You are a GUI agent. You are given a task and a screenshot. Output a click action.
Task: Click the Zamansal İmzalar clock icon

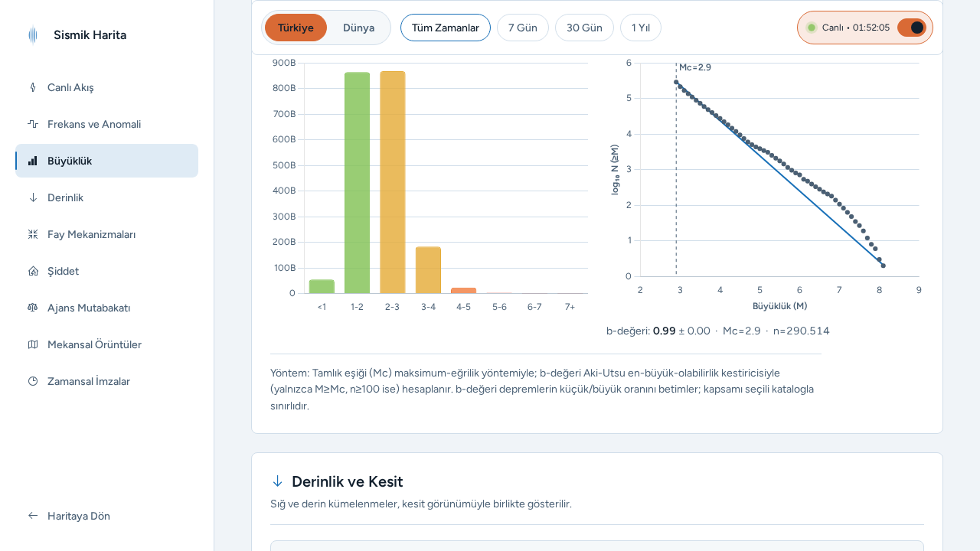tap(33, 381)
